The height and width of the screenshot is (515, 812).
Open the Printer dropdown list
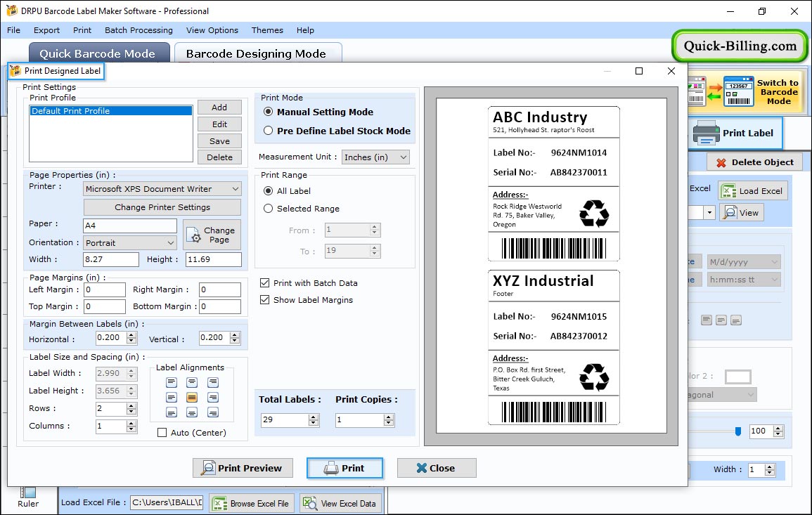(235, 189)
